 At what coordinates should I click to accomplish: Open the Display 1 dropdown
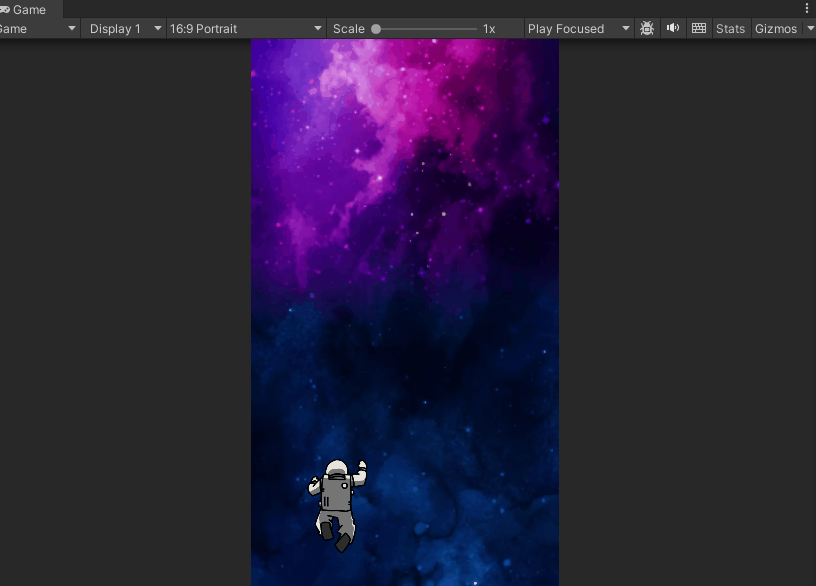[124, 29]
